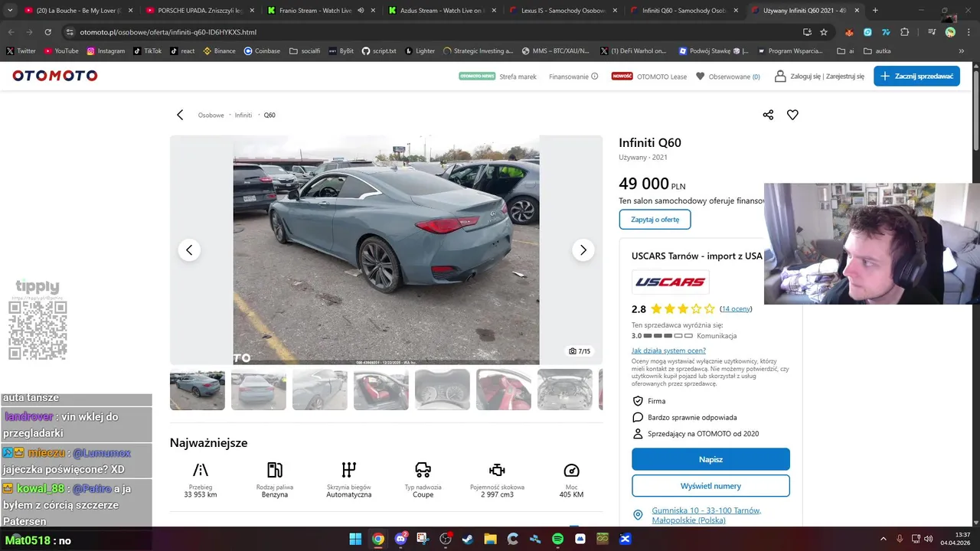Screen dimensions: 980x551
Task: Open photo counter 7/15 camera icon
Action: point(580,351)
